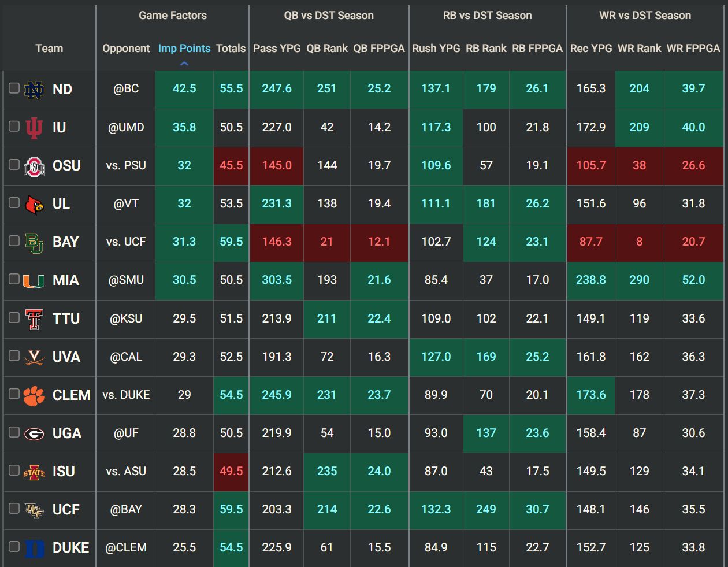The height and width of the screenshot is (567, 728).
Task: Click RB vs DST Season header
Action: coord(487,16)
